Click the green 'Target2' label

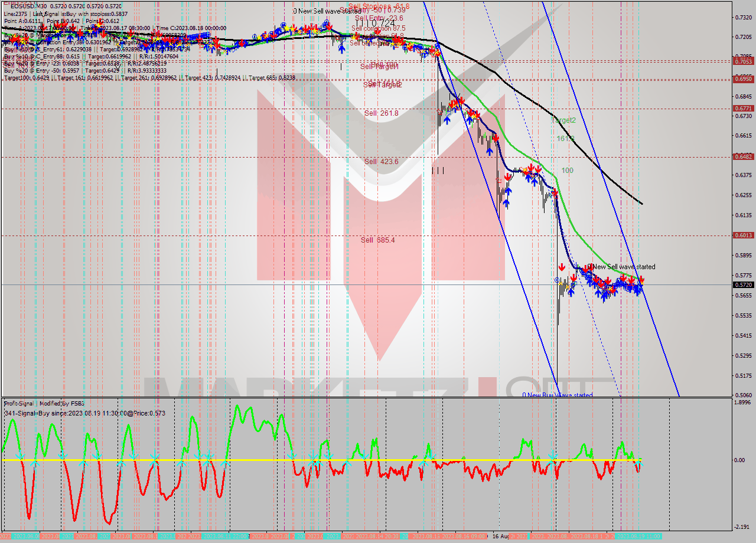[563, 120]
